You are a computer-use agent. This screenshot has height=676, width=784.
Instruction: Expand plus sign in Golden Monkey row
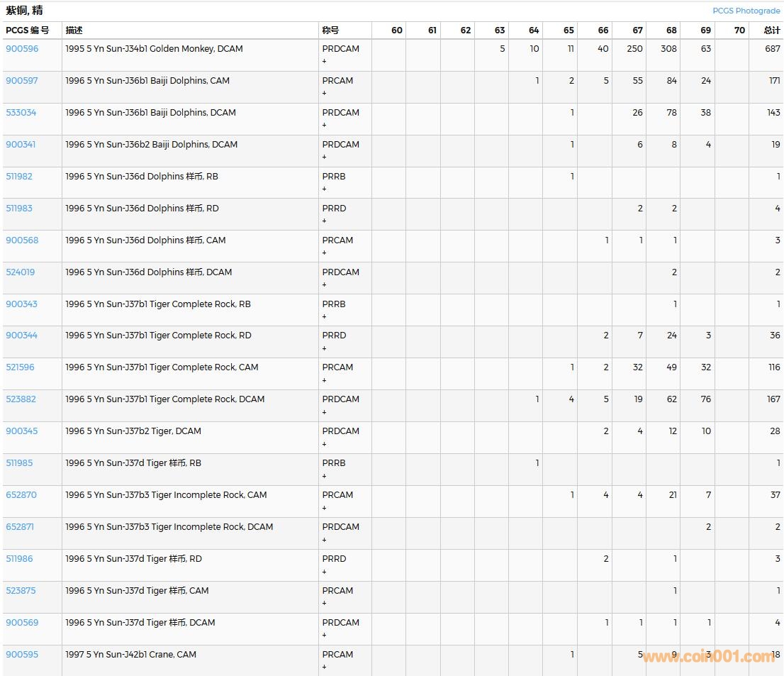click(x=325, y=62)
